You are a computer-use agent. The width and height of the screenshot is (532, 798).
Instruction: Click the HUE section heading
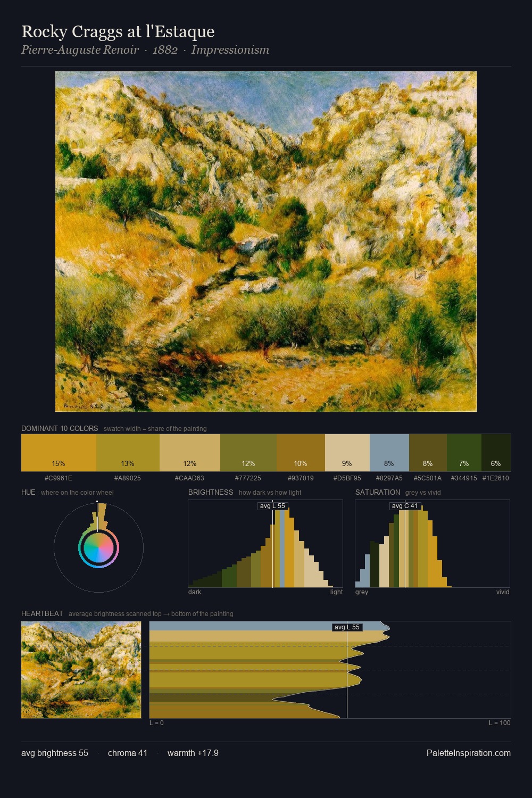[x=28, y=492]
